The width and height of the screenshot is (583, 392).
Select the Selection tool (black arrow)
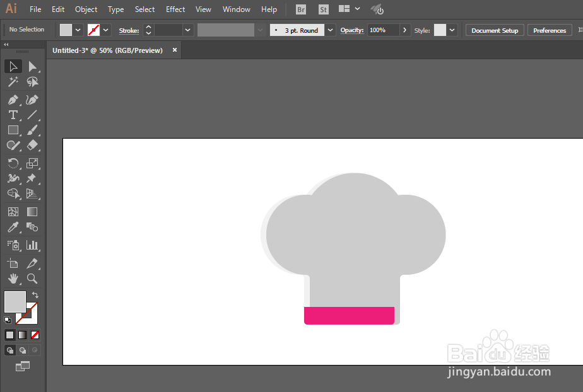click(13, 66)
